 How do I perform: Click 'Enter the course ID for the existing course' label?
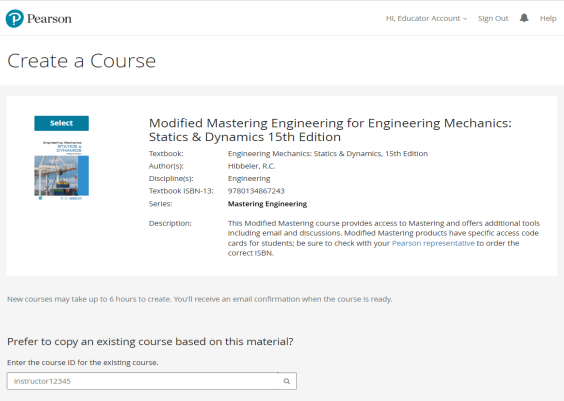click(x=83, y=363)
